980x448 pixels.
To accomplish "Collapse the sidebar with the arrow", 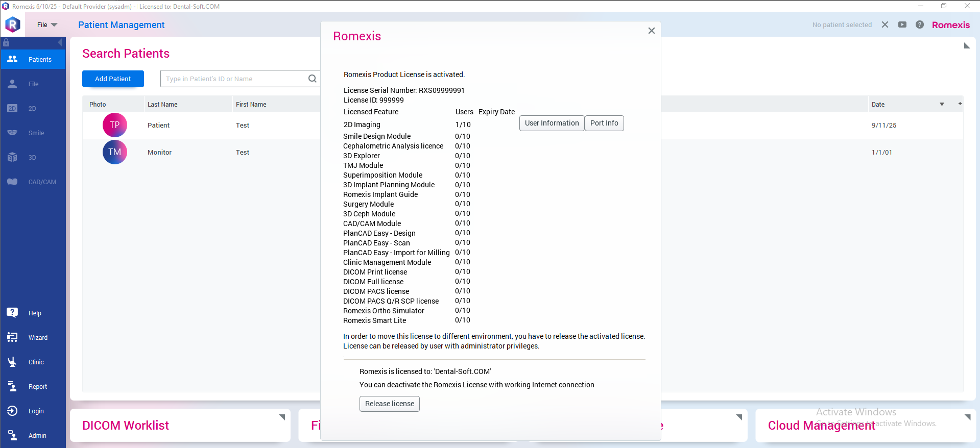I will coord(60,43).
